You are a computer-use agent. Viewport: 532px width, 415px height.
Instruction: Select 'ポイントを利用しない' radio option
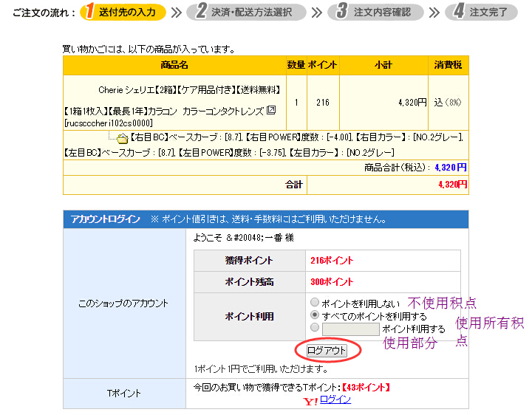click(316, 303)
